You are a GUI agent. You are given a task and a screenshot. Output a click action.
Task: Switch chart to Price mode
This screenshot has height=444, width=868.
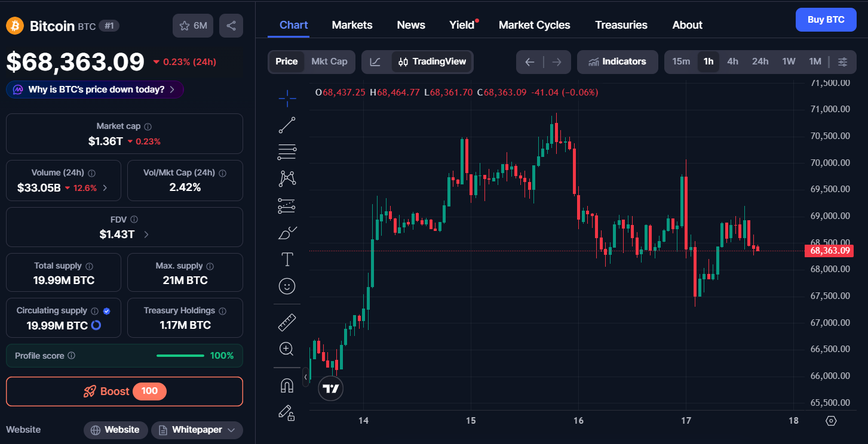(287, 61)
